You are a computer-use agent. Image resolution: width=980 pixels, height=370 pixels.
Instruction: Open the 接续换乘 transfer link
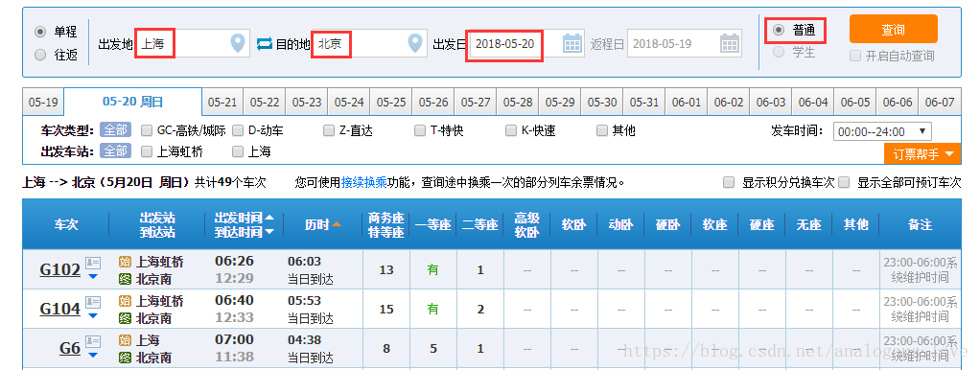[x=364, y=183]
